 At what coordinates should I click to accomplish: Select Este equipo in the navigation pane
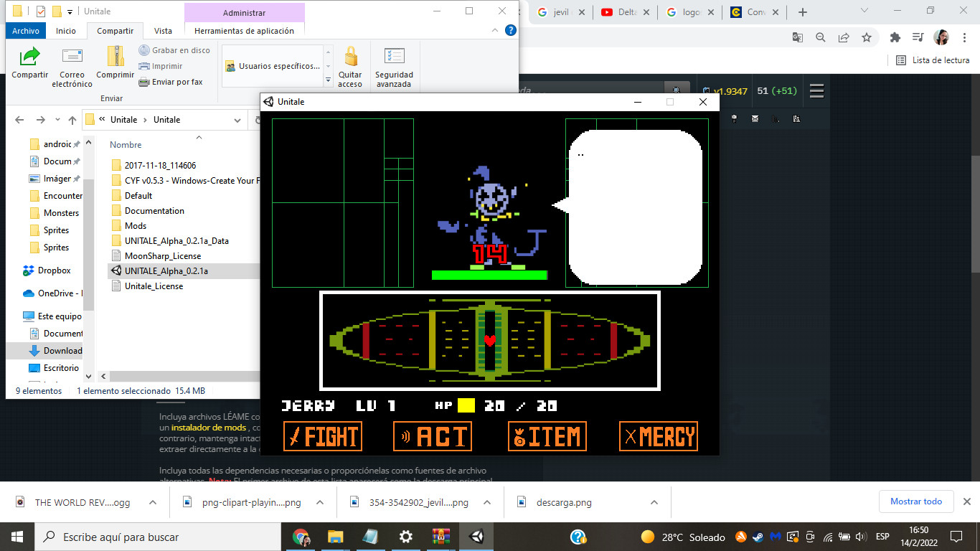[x=60, y=316]
